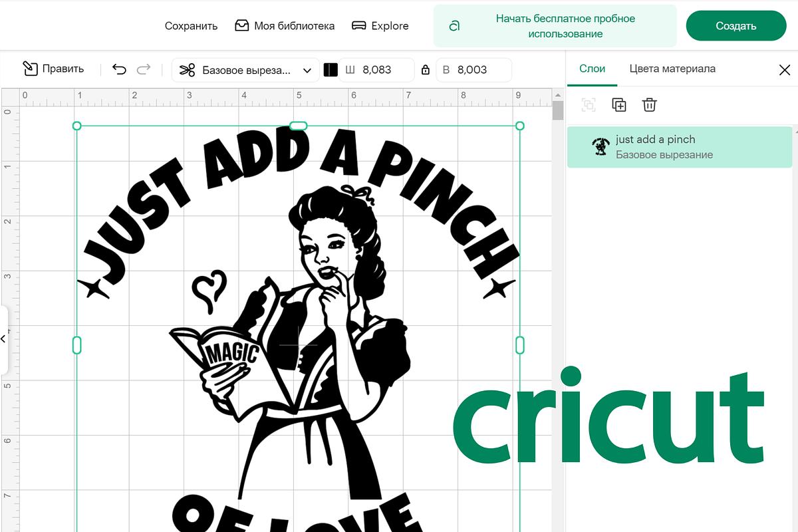This screenshot has width=798, height=532.
Task: Click the green Создать button
Action: 735,26
